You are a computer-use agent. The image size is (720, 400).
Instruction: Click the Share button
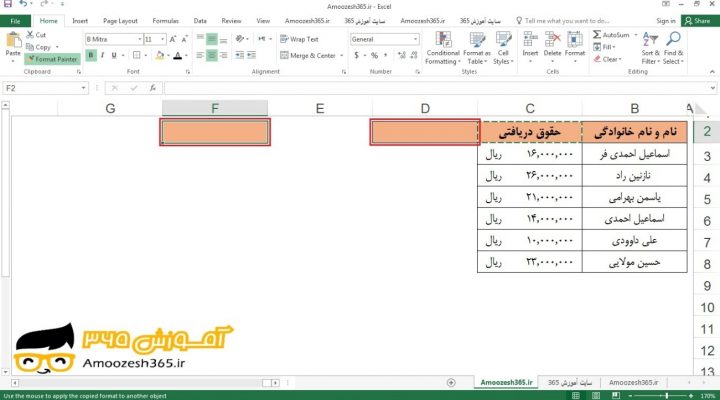pos(698,21)
